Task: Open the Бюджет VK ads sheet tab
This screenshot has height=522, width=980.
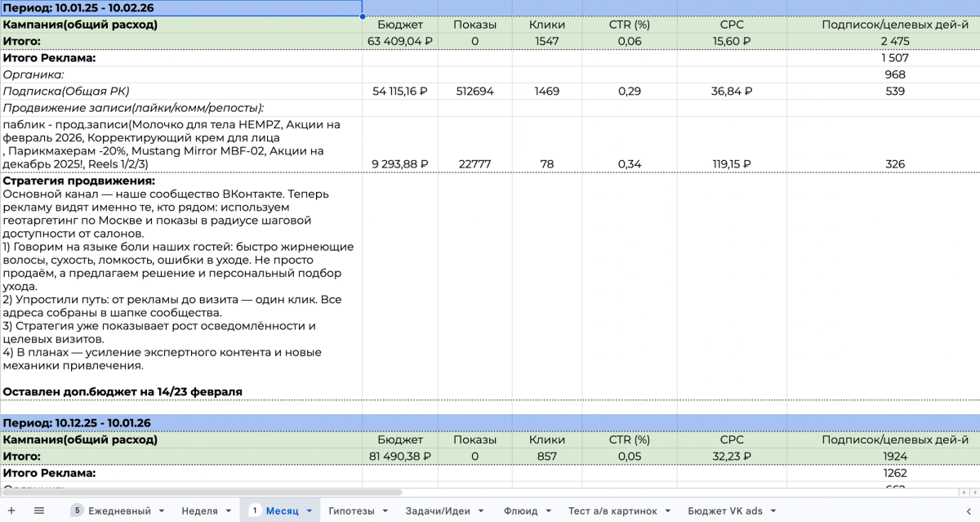Action: coord(725,511)
